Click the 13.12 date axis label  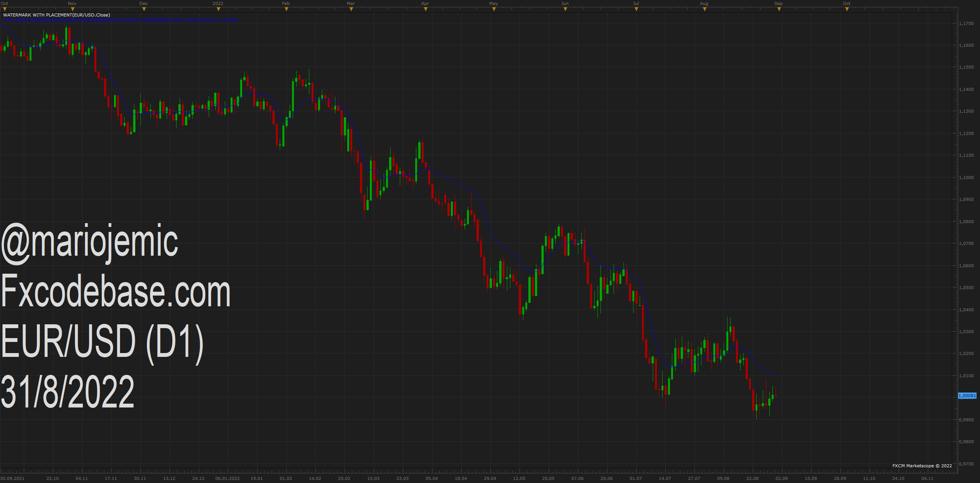click(169, 478)
